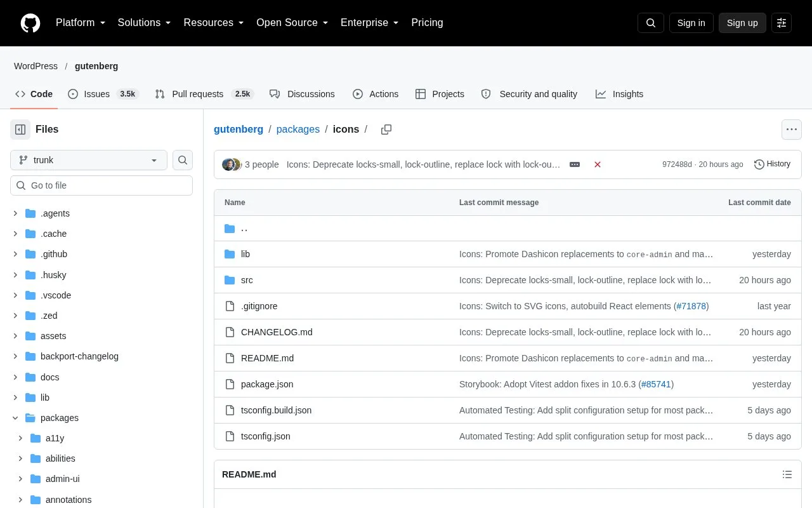Image resolution: width=812 pixels, height=508 pixels.
Task: Open the WordPress organization link
Action: (36, 66)
